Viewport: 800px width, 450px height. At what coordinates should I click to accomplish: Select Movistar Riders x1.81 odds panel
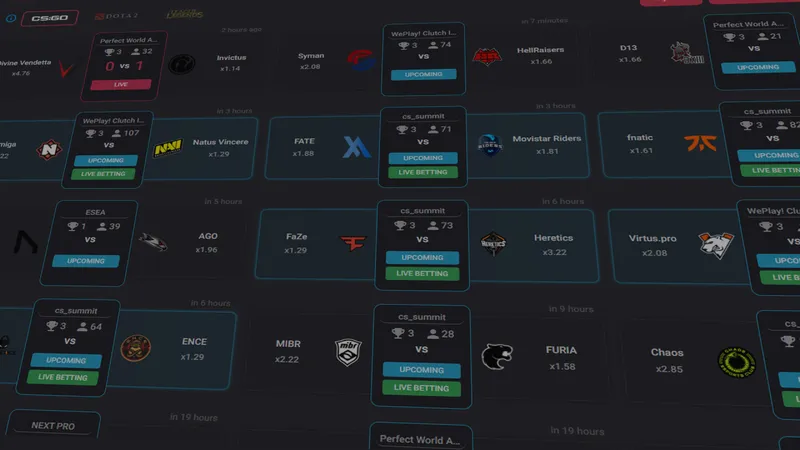click(528, 145)
